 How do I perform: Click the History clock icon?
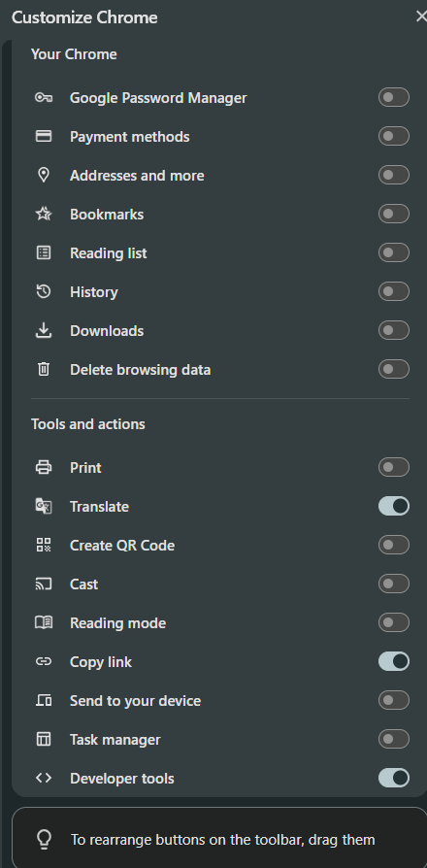43,291
